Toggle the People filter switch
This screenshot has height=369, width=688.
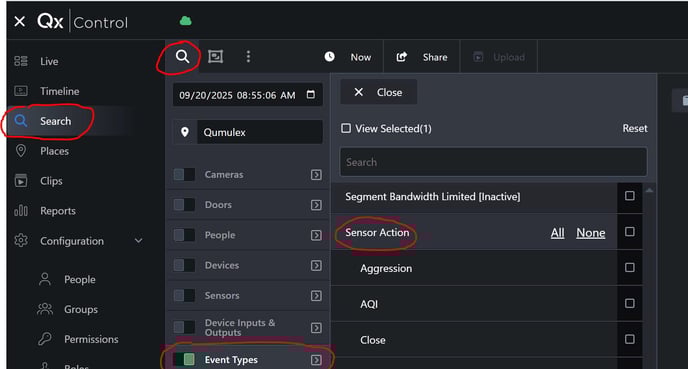[184, 235]
